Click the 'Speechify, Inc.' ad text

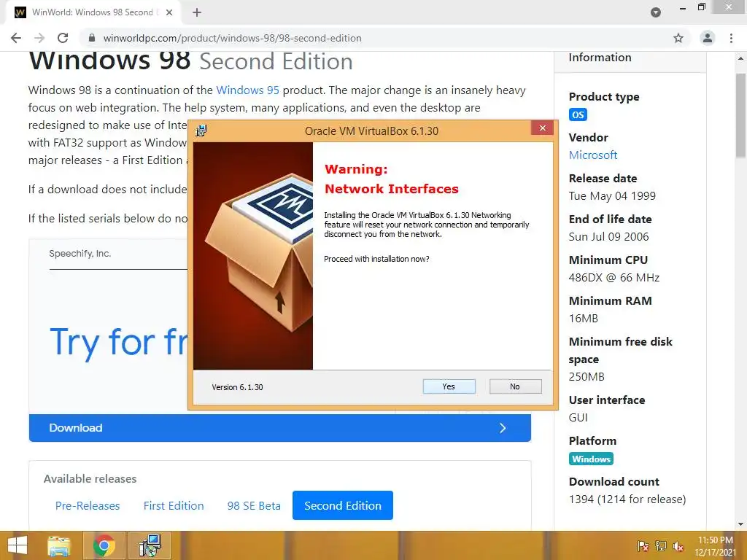[80, 253]
